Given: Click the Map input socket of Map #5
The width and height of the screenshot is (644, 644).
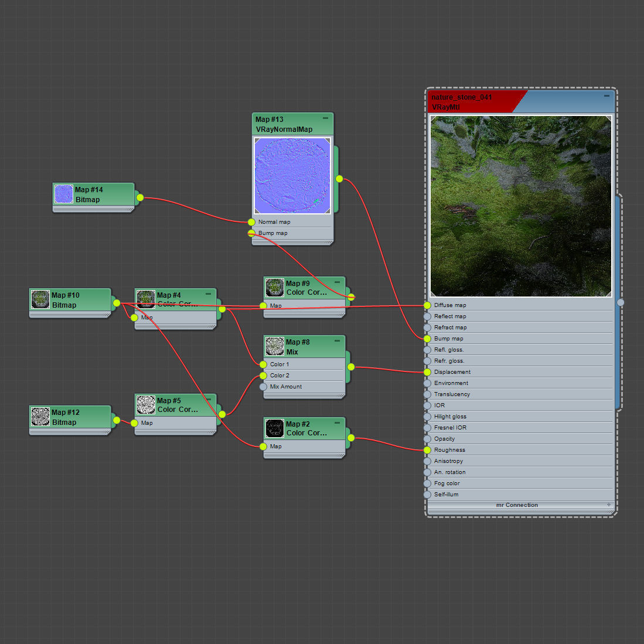Looking at the screenshot, I should pyautogui.click(x=134, y=423).
